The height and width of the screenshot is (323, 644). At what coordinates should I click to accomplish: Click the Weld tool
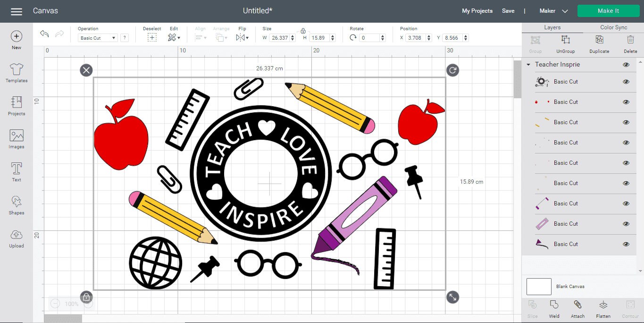click(554, 309)
